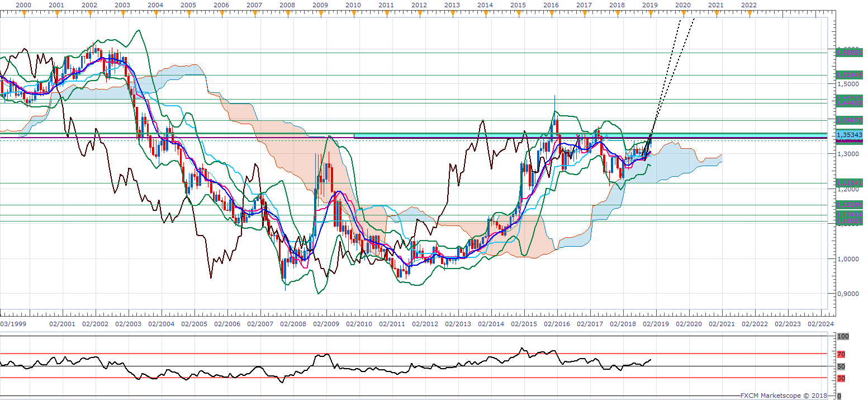Click the 02/2007 date on bottom axis
The height and width of the screenshot is (400, 868).
coord(260,324)
